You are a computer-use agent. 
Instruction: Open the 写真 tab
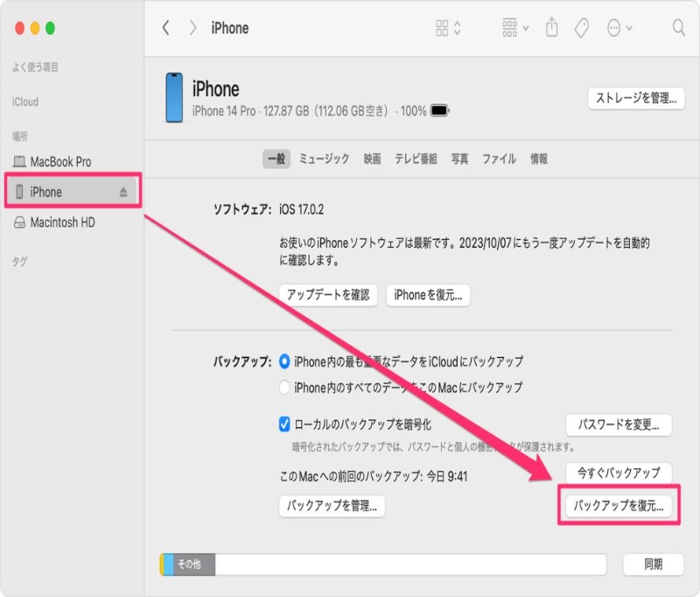coord(459,158)
